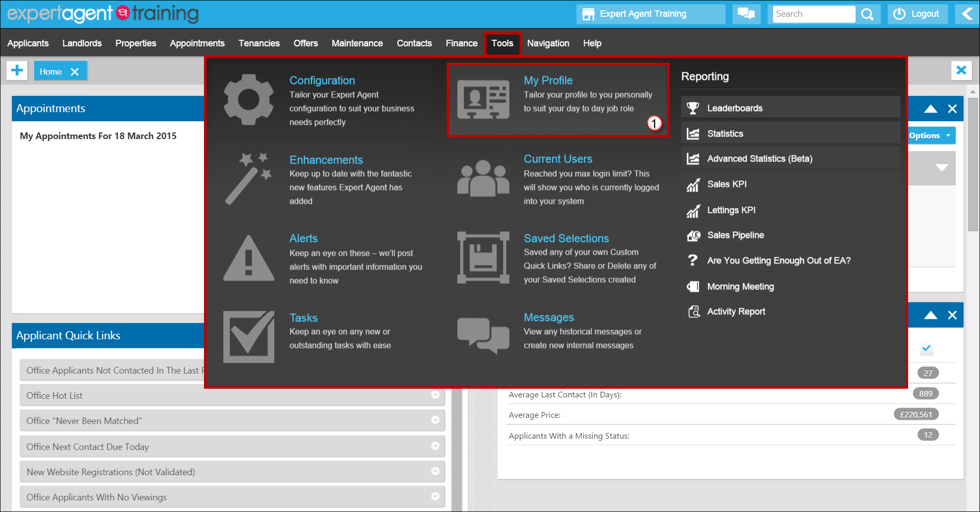Image resolution: width=980 pixels, height=512 pixels.
Task: Open the Applicants menu
Action: click(28, 43)
